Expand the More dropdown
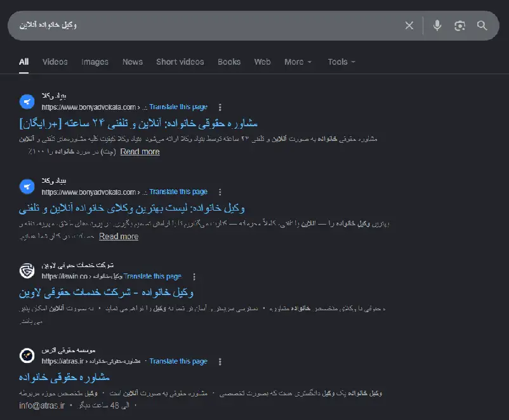The width and height of the screenshot is (509, 420). point(298,62)
